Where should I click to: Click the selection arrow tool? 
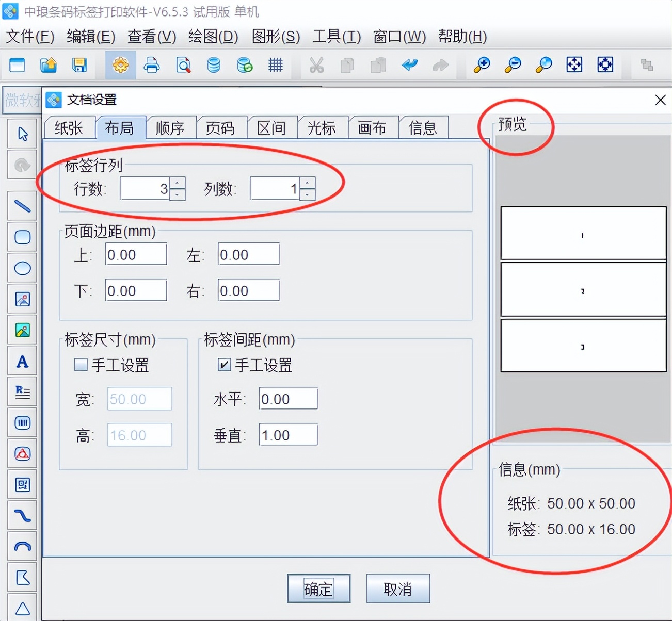click(22, 133)
